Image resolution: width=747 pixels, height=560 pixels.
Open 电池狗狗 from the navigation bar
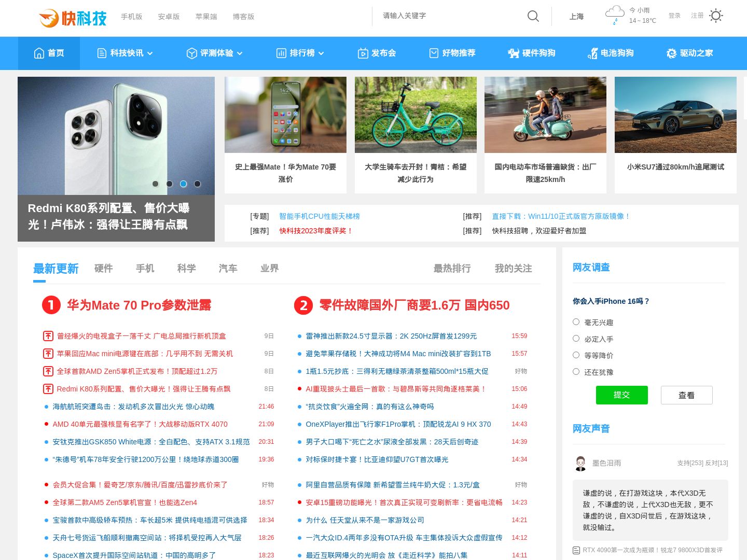pos(611,53)
